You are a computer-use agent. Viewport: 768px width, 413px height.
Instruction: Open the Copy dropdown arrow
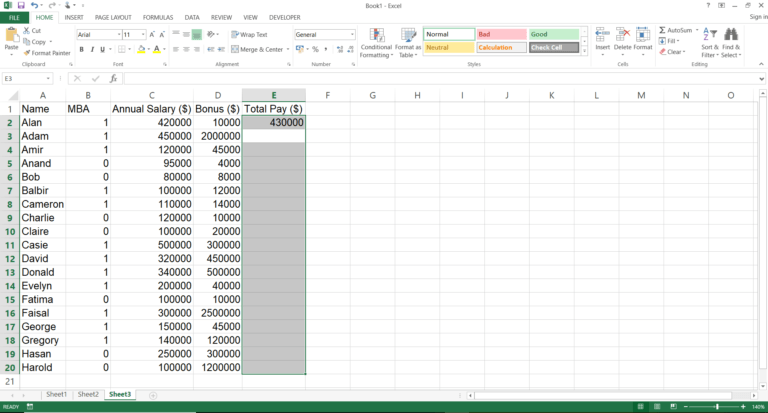50,42
